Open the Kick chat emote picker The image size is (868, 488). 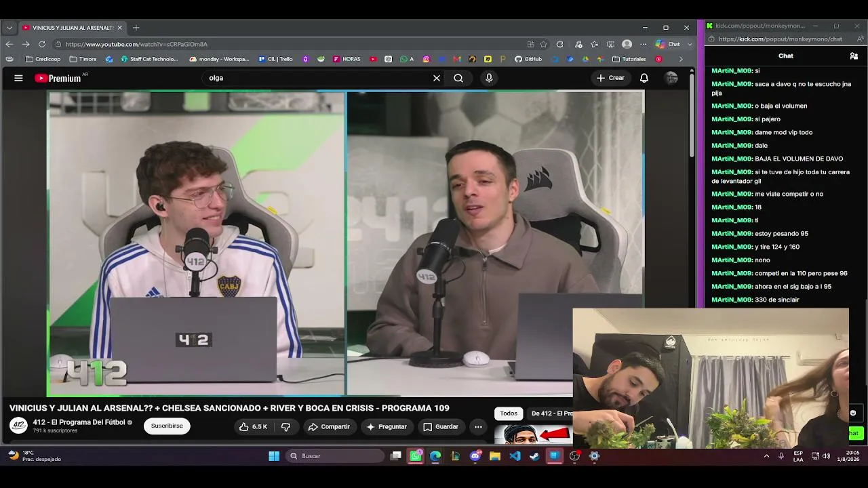tap(853, 413)
